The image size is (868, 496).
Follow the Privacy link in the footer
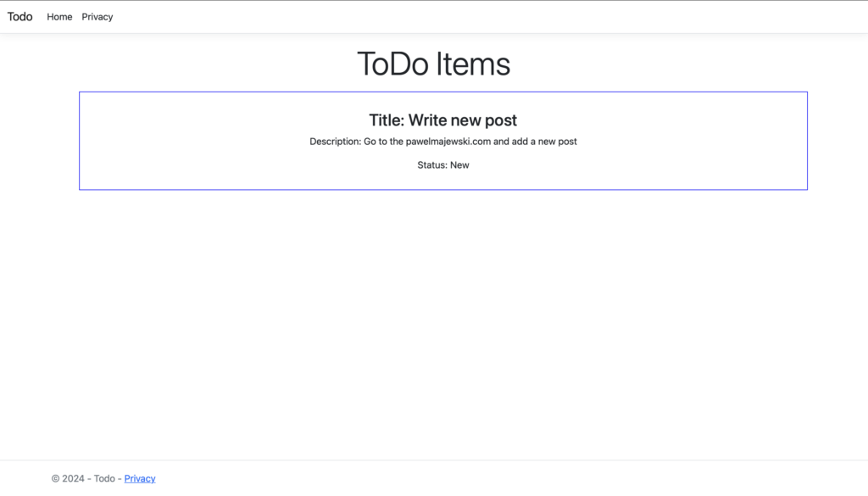click(140, 479)
